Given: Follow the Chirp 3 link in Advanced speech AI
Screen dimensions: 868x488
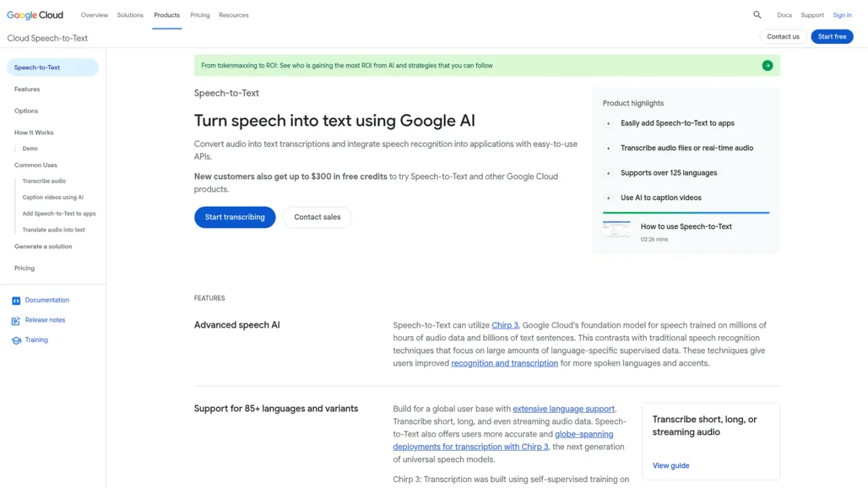Looking at the screenshot, I should tap(505, 325).
